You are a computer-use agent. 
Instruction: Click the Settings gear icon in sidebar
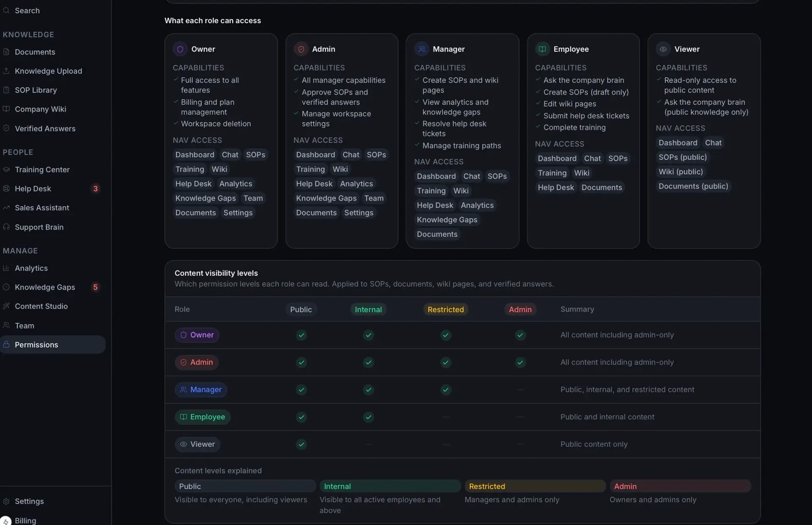click(6, 501)
